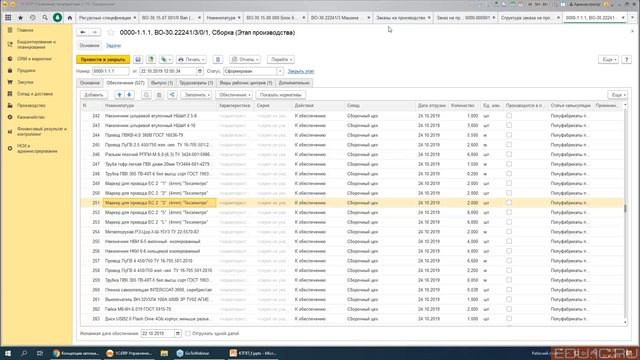The image size is (640, 360).
Task: Open Казначейство section in sidebar
Action: 31,118
